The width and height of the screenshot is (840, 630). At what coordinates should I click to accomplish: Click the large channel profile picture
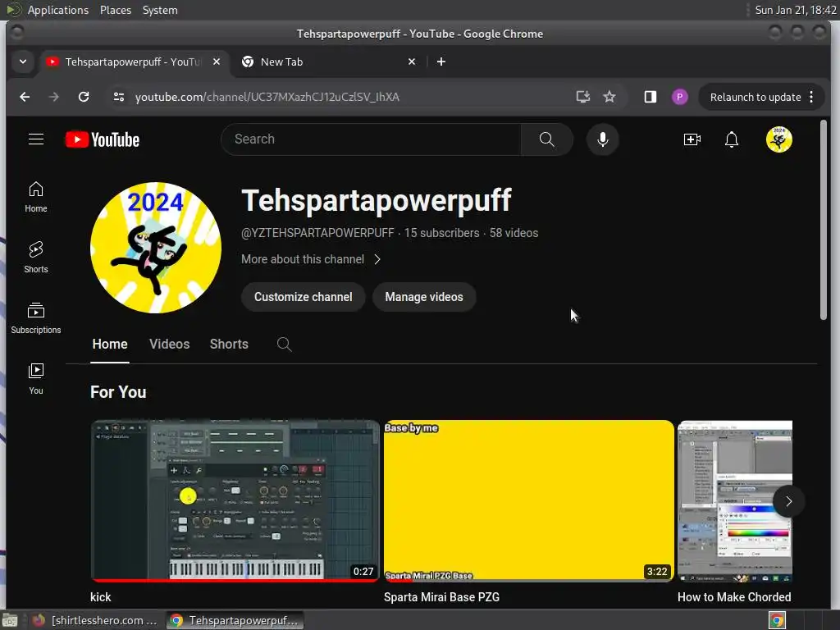[x=156, y=248]
